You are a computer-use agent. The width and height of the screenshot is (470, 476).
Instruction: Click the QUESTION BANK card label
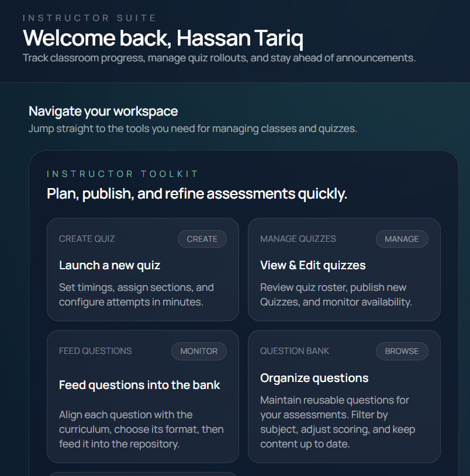click(x=295, y=351)
